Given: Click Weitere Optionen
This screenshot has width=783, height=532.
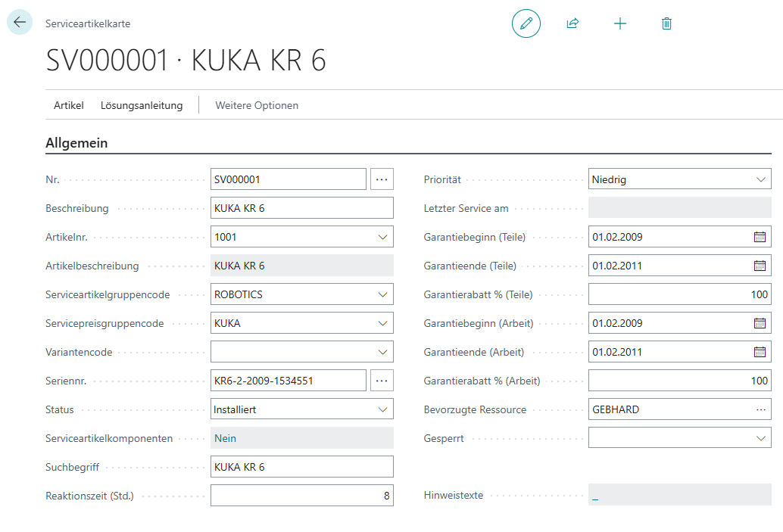Looking at the screenshot, I should pos(257,105).
